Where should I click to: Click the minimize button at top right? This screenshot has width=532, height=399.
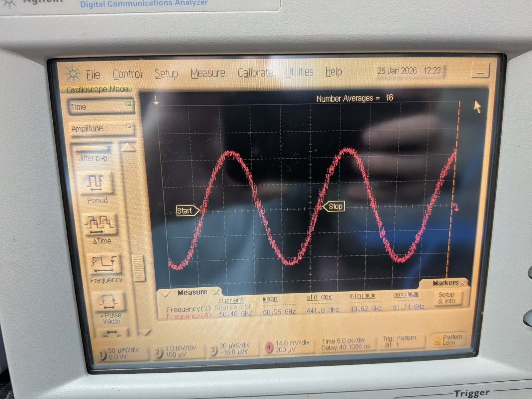point(480,70)
